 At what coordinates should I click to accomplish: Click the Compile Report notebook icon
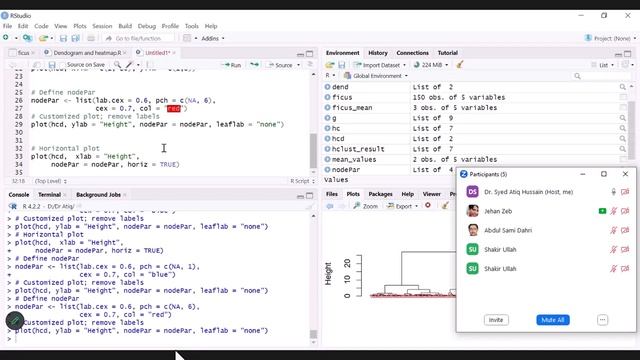point(150,64)
